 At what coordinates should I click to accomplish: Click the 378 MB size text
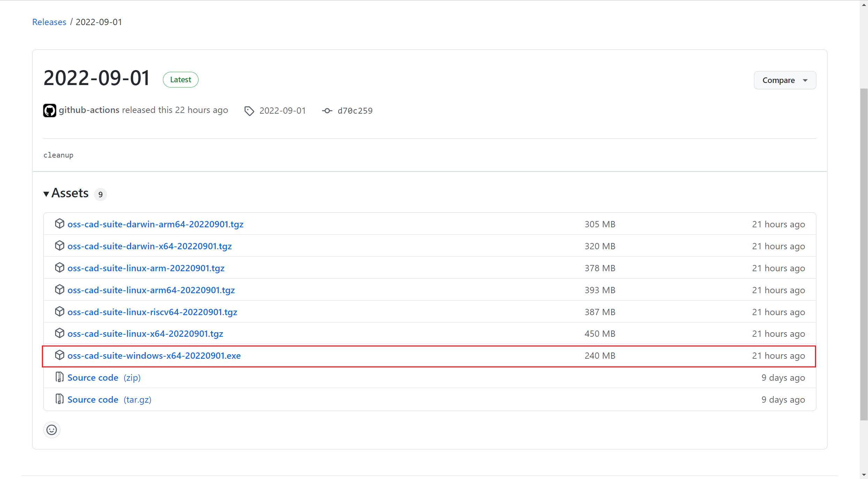600,268
